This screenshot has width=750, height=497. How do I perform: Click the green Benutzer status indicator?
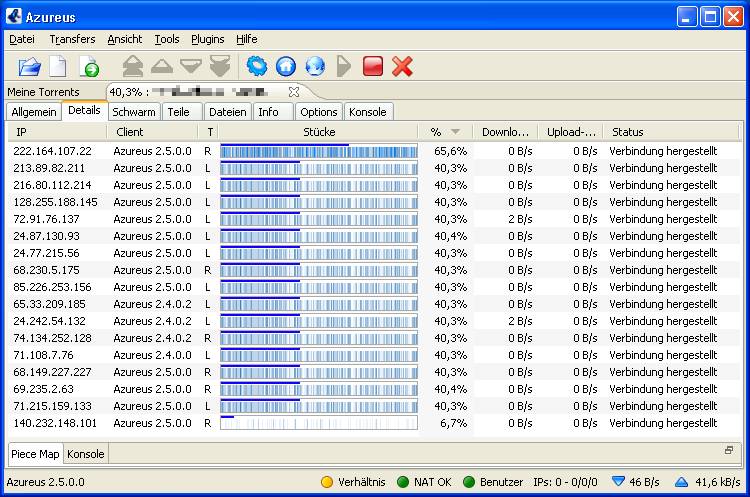(469, 482)
